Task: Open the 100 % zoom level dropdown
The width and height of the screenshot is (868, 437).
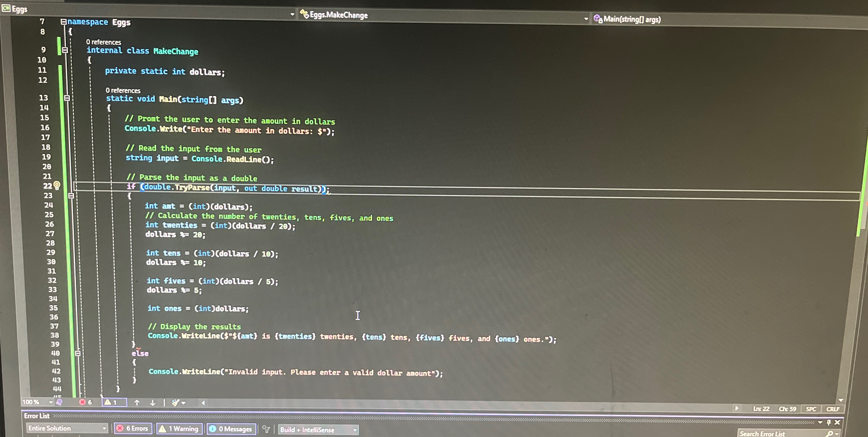Action: tap(51, 402)
